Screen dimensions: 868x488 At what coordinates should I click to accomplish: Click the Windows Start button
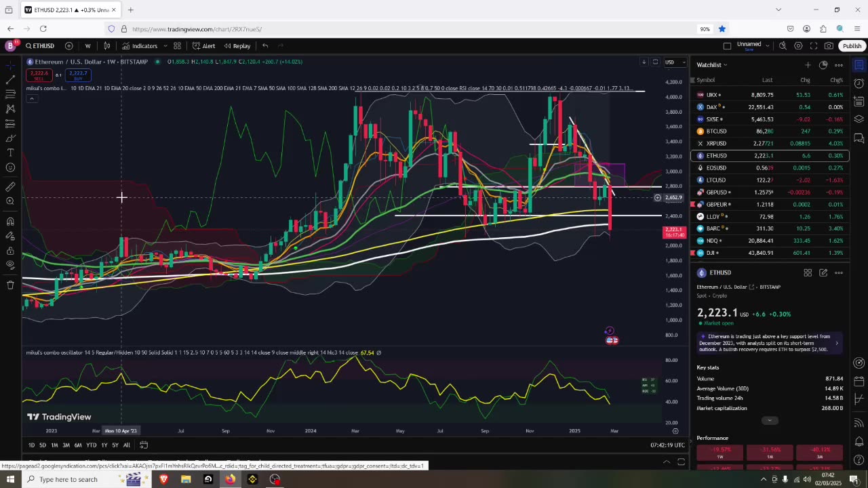coord(10,479)
